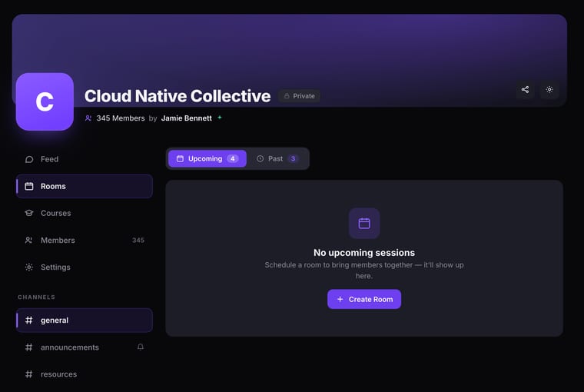The width and height of the screenshot is (584, 392).
Task: Open the Members page
Action: 85,241
